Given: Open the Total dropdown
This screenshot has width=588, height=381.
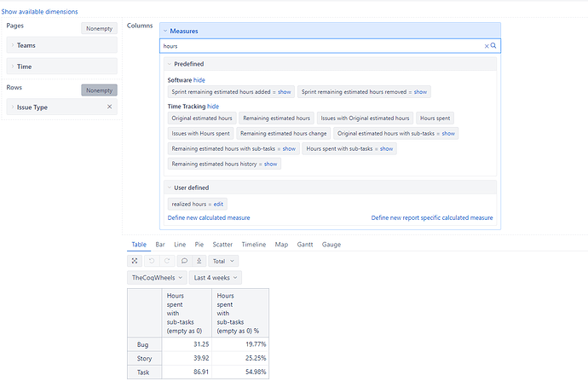Looking at the screenshot, I should pos(223,261).
